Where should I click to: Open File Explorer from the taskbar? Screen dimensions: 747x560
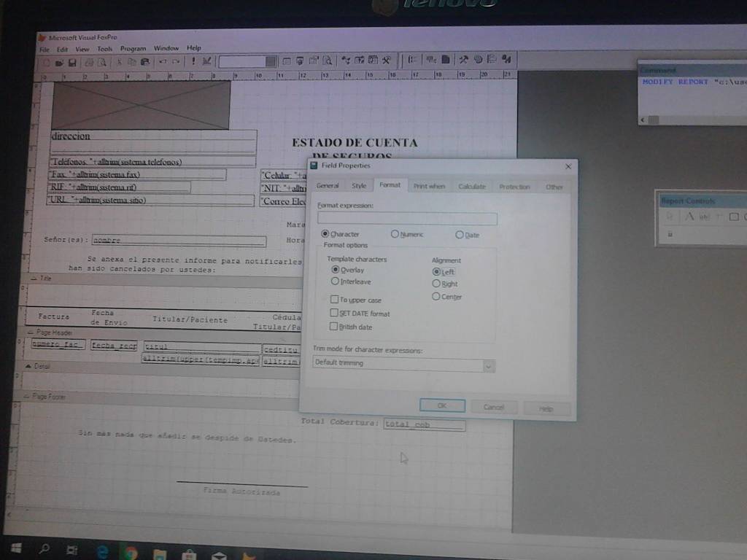click(160, 554)
